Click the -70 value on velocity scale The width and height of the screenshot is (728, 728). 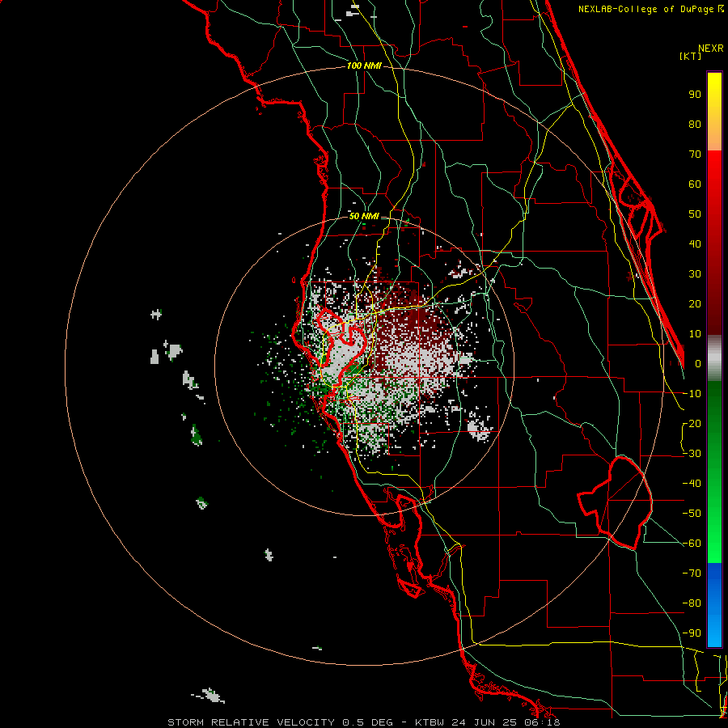click(692, 574)
